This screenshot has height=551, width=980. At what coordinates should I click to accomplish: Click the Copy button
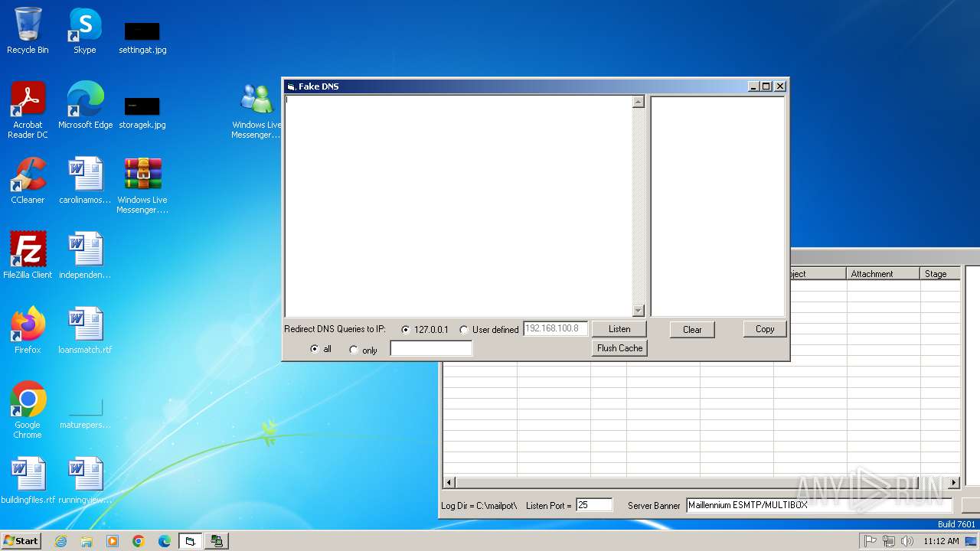click(x=765, y=329)
